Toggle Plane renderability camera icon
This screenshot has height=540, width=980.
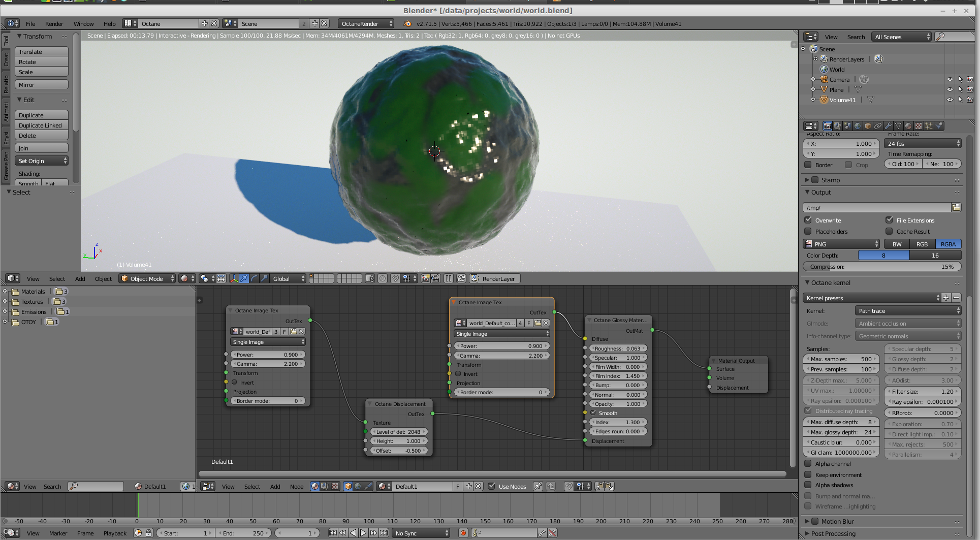(x=970, y=89)
